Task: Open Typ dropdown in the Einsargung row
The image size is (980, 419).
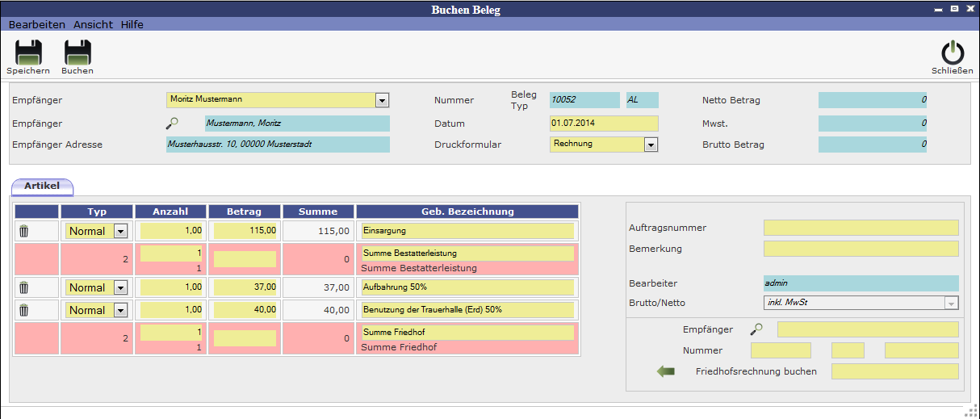Action: click(120, 231)
